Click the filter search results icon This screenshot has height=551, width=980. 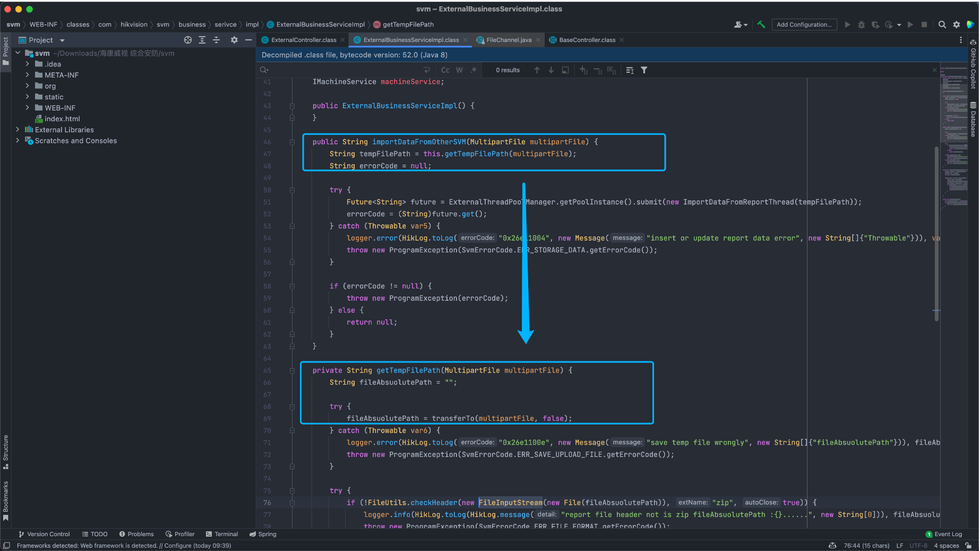point(644,70)
